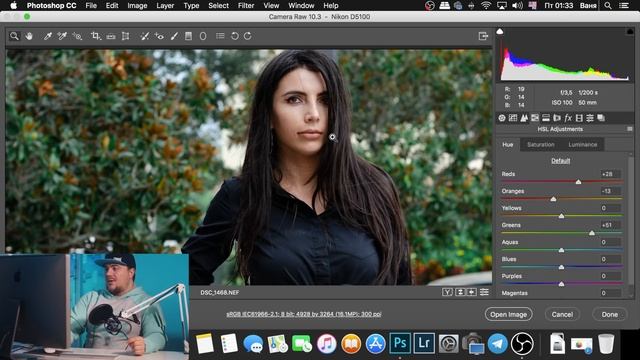Select the Hand tool

(x=29, y=36)
